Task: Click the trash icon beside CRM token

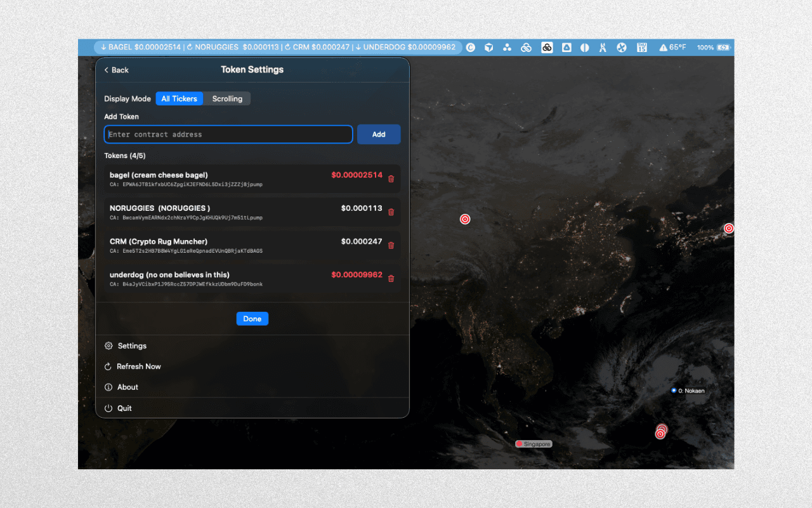Action: 391,246
